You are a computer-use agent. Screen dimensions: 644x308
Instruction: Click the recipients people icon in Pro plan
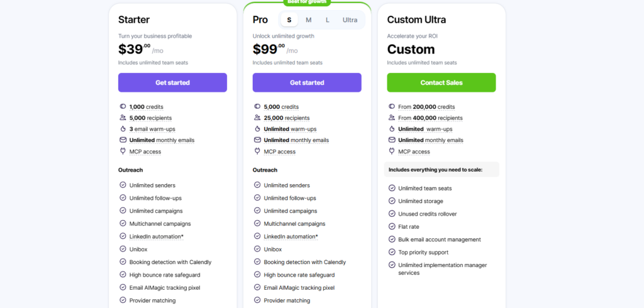[257, 118]
